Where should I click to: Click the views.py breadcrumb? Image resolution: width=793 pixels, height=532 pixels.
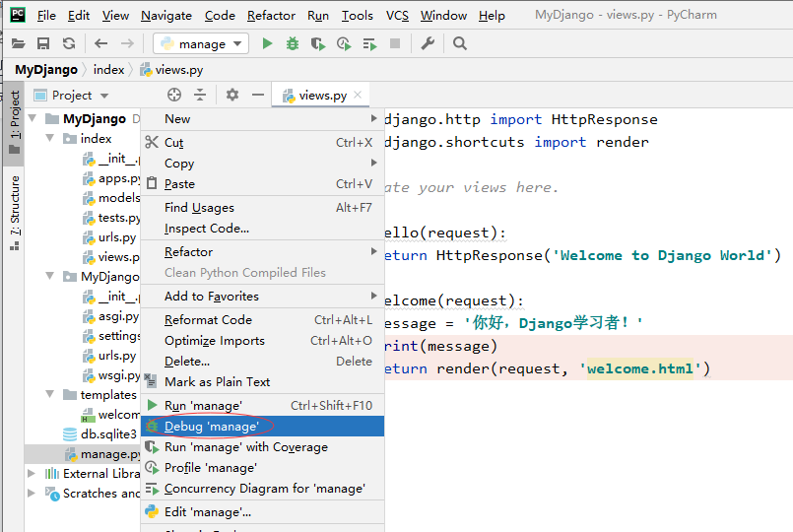coord(172,70)
